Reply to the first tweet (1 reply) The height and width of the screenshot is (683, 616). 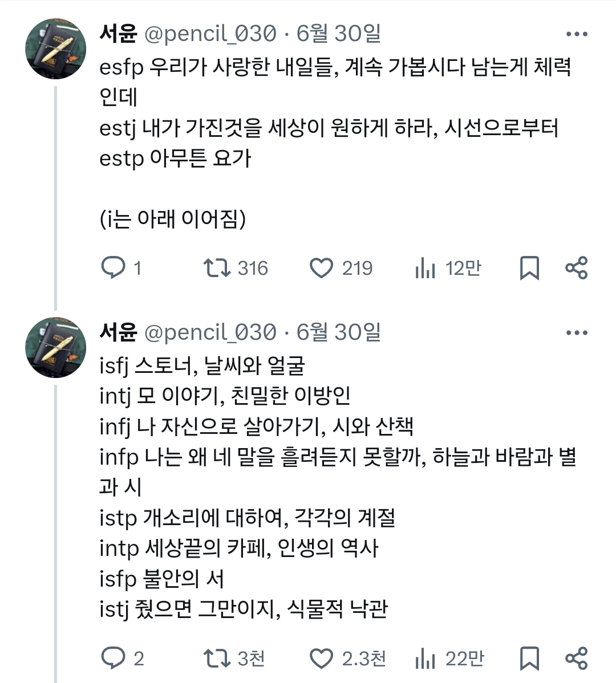[x=114, y=267]
